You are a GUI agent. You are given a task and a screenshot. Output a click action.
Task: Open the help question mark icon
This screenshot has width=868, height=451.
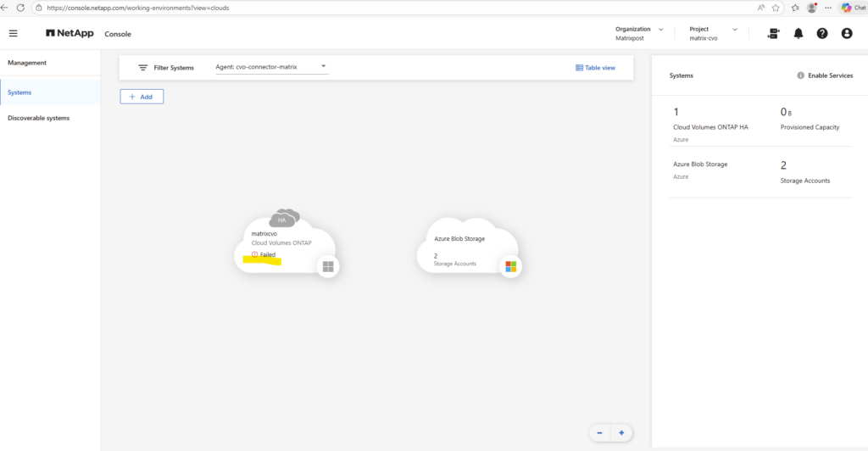coord(821,34)
